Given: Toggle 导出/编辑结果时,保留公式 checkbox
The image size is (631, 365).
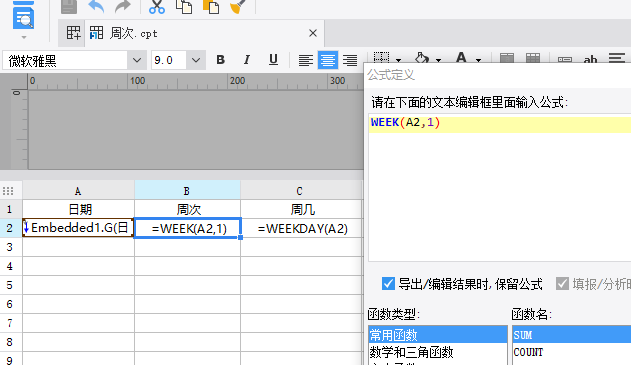Looking at the screenshot, I should [x=388, y=284].
